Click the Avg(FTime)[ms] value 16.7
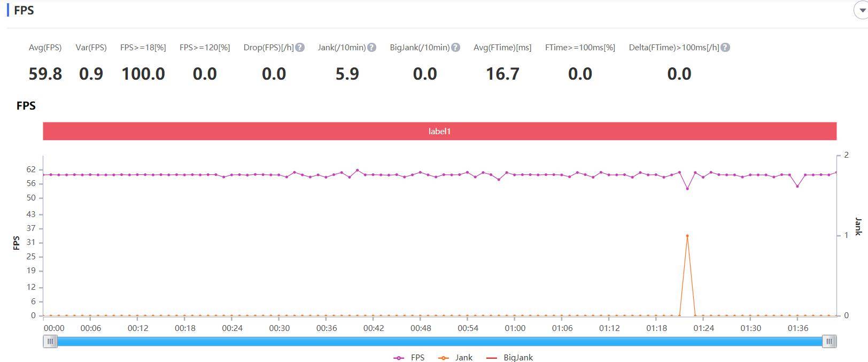The width and height of the screenshot is (868, 362). [x=502, y=74]
